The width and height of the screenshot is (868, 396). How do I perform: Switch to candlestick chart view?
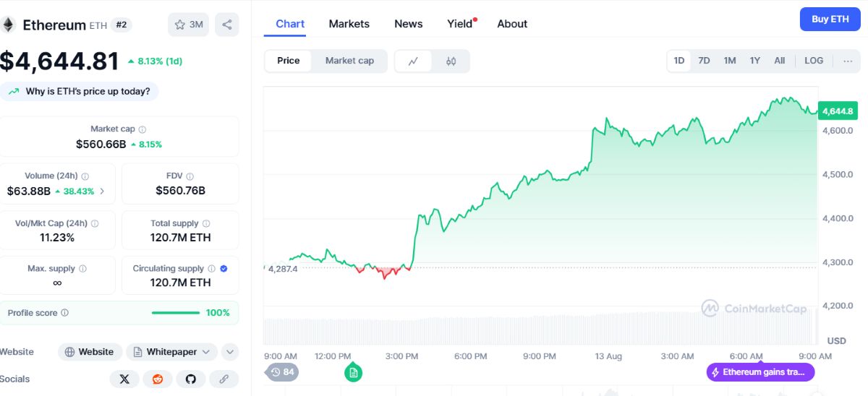(x=451, y=61)
